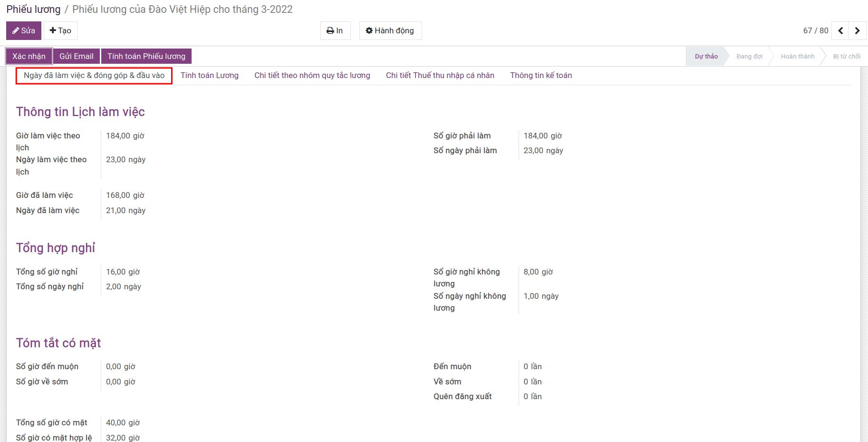Click Phiếu lương breadcrumb link

pos(33,10)
